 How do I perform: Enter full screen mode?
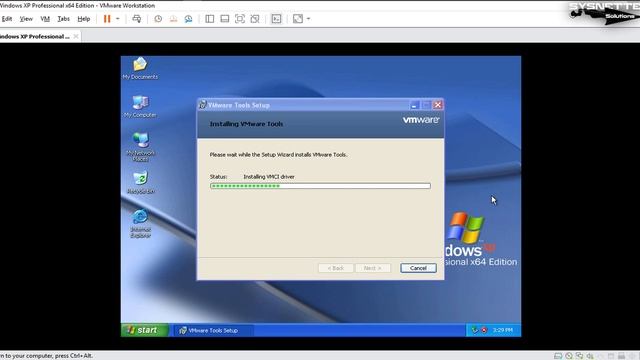(x=240, y=19)
